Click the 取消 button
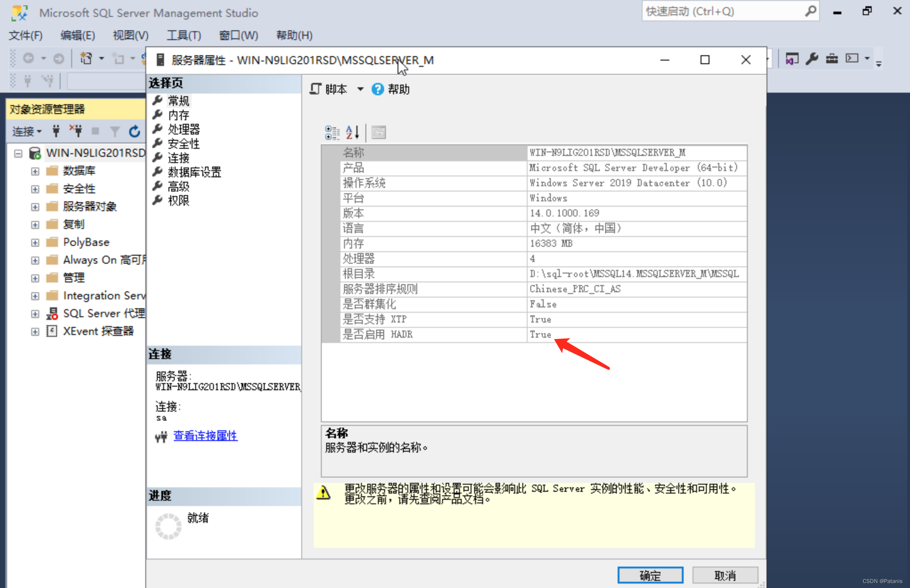Image resolution: width=910 pixels, height=588 pixels. click(725, 575)
